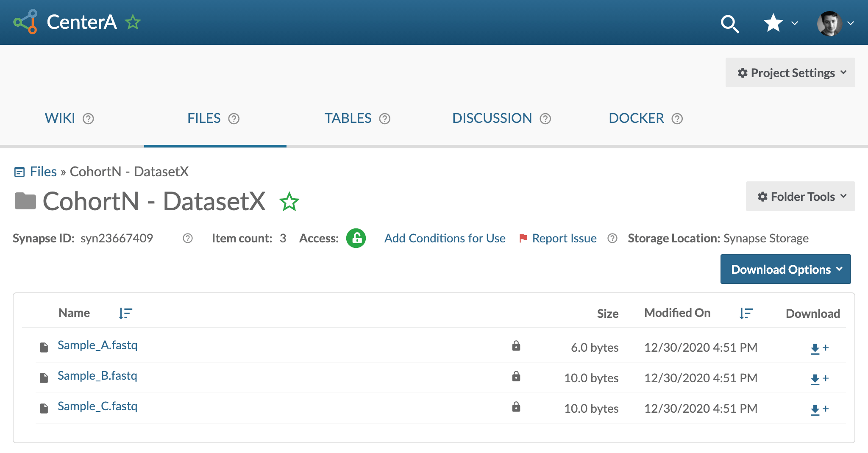Click the green unlocked Access icon
This screenshot has height=453, width=868.
pos(356,238)
